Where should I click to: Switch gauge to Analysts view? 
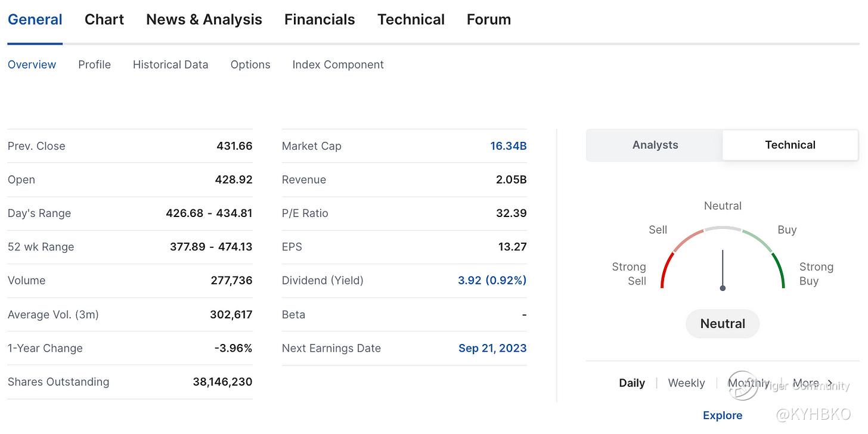coord(655,145)
